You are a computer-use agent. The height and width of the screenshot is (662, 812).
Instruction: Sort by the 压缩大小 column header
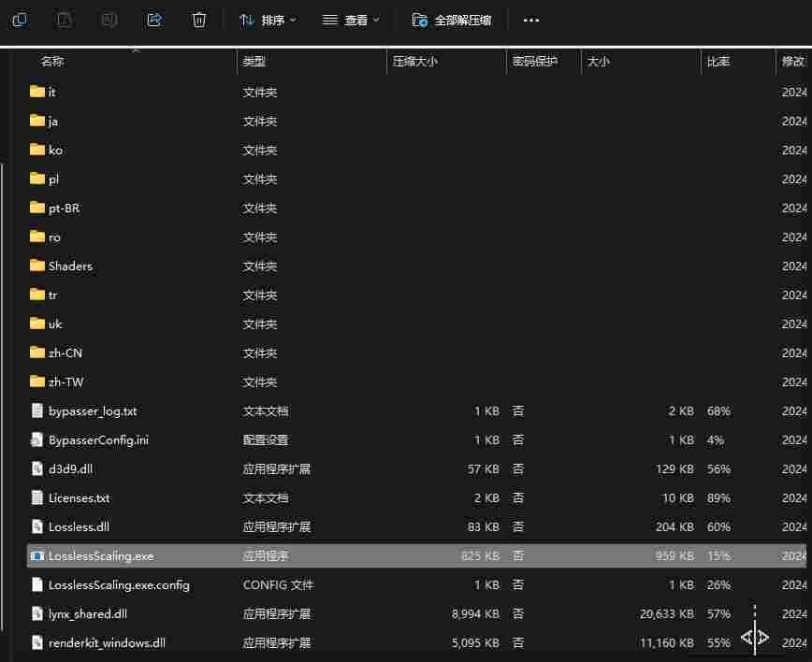(414, 62)
